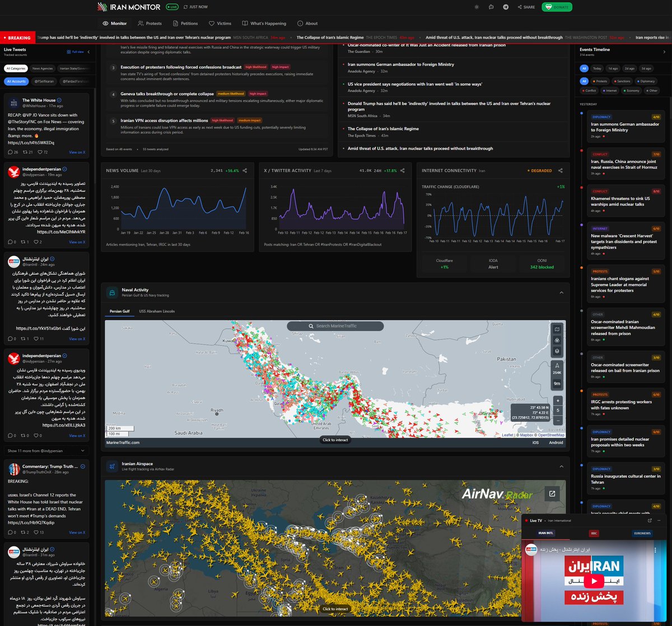This screenshot has height=626, width=672.
Task: Click the map zoom out minus button
Action: pos(558,420)
